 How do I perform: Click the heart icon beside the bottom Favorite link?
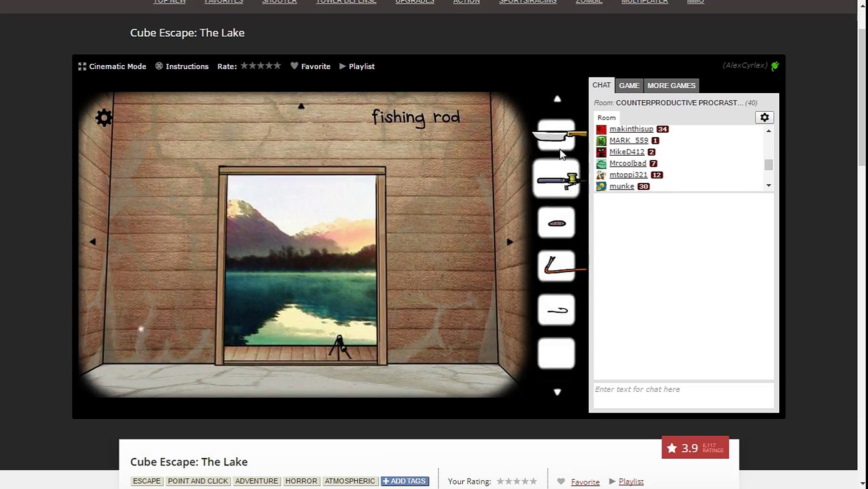pyautogui.click(x=561, y=481)
